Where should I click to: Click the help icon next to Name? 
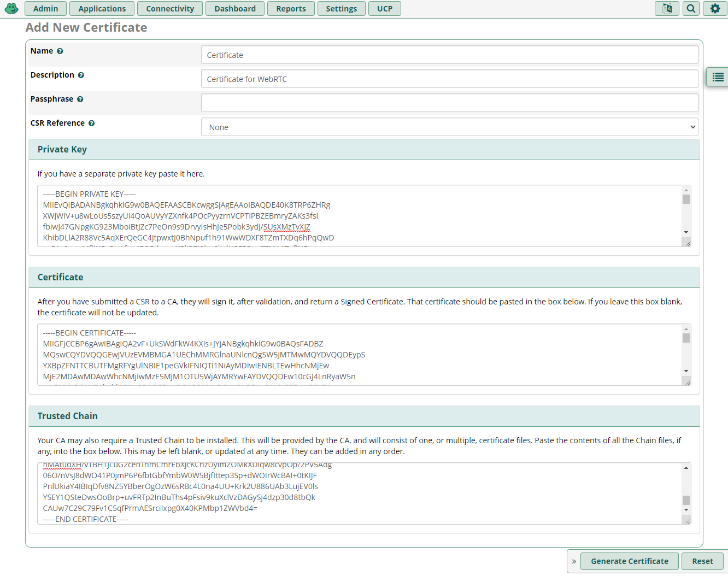[60, 51]
